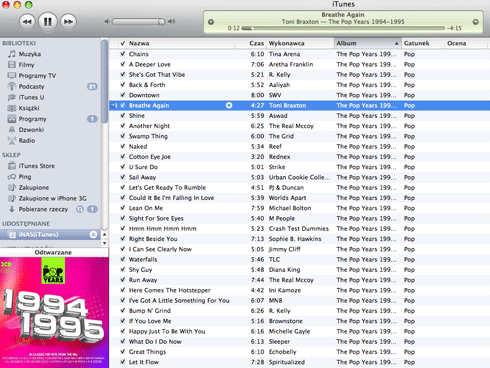Click artist Sophie B. Hawkins
The height and width of the screenshot is (368, 490).
[x=295, y=239]
